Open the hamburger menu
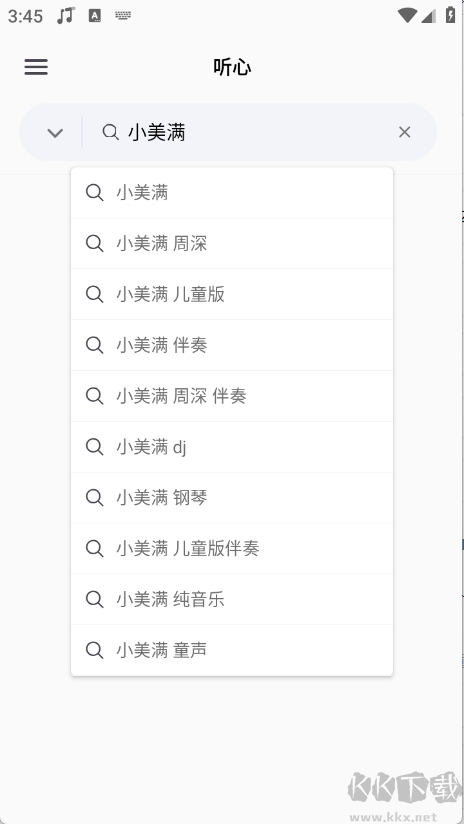This screenshot has width=464, height=824. (36, 67)
